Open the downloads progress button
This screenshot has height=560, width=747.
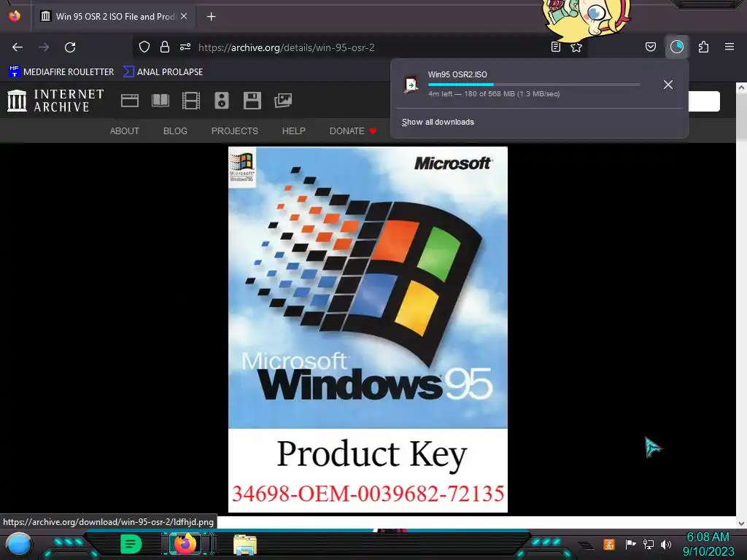[x=677, y=47]
